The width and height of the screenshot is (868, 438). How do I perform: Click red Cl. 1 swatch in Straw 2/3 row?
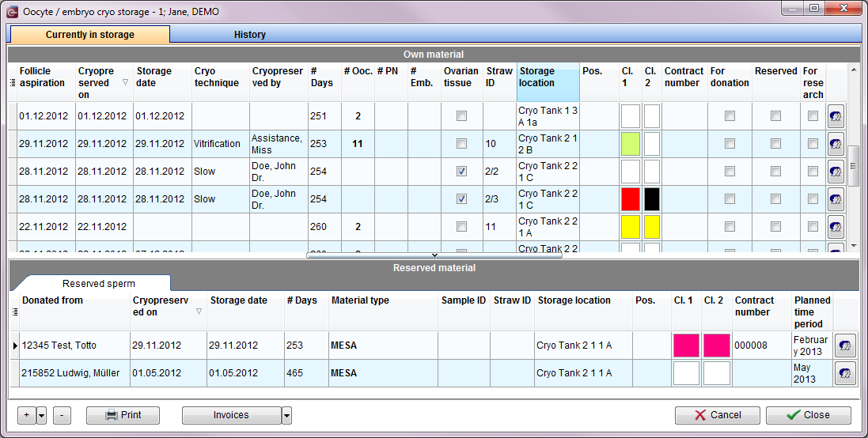(631, 199)
